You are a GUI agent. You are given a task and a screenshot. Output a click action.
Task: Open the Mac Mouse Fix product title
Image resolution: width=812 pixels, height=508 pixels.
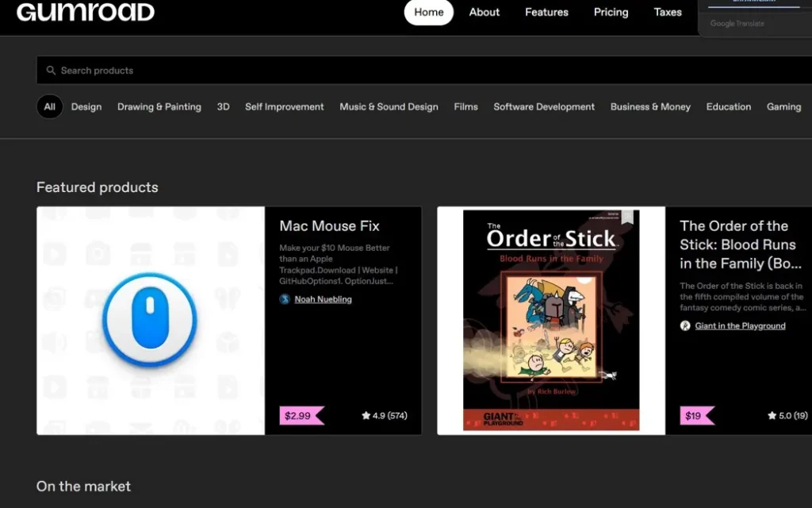(329, 226)
